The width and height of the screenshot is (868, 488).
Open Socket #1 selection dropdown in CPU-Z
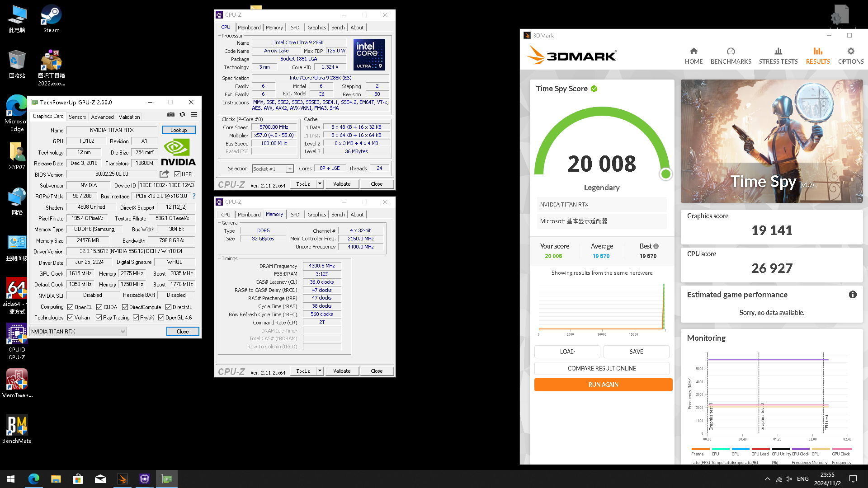coord(273,169)
